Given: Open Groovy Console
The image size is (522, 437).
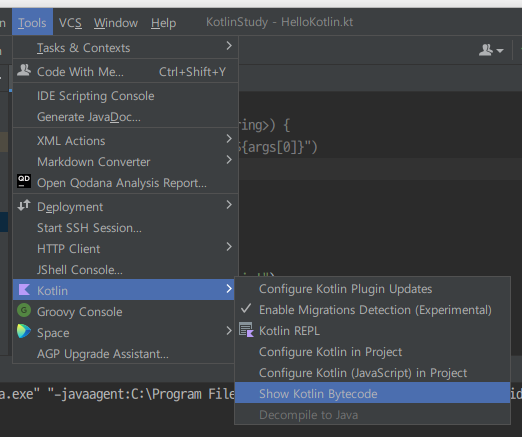Looking at the screenshot, I should 123,312.
